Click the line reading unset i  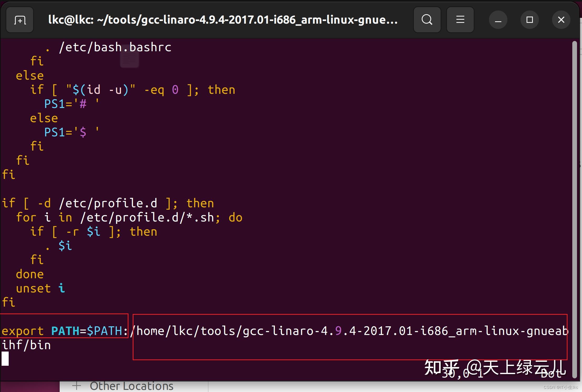(39, 288)
